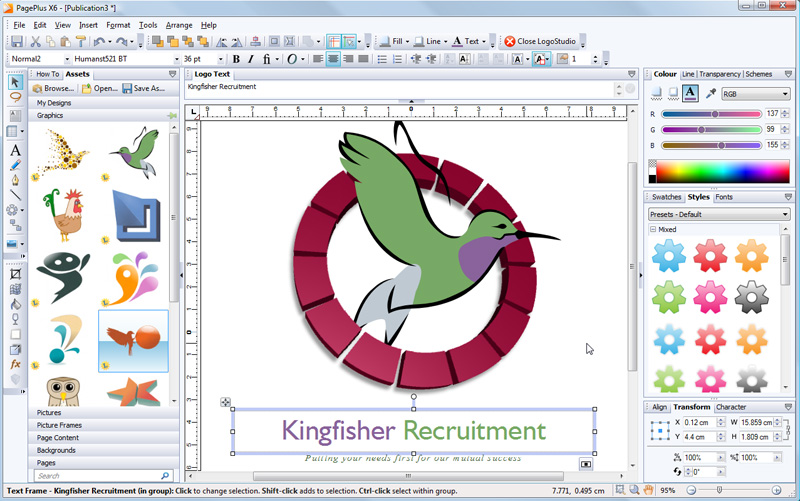Select the Crop tool

point(15,274)
